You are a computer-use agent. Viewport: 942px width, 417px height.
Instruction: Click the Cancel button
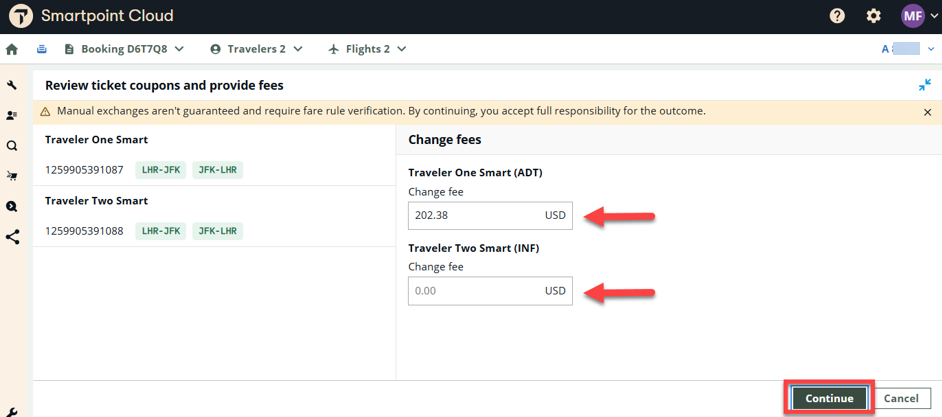(900, 398)
